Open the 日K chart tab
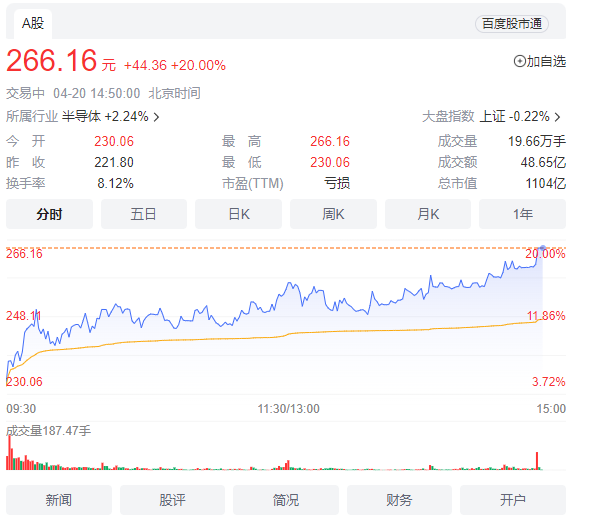This screenshot has height=524, width=605. coord(238,214)
